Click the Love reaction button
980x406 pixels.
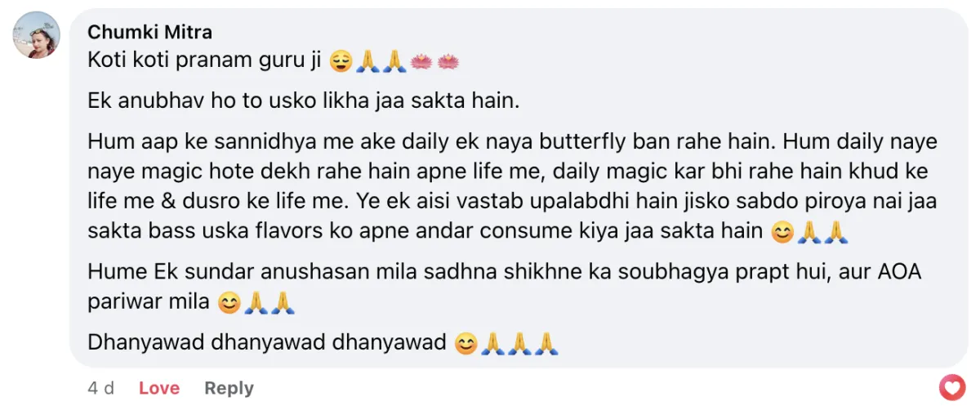click(x=159, y=388)
